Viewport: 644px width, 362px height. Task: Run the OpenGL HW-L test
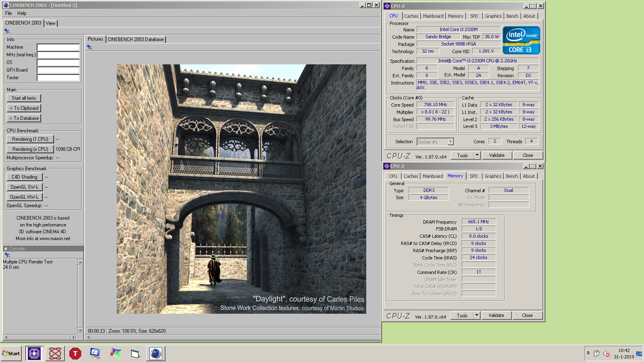click(25, 197)
